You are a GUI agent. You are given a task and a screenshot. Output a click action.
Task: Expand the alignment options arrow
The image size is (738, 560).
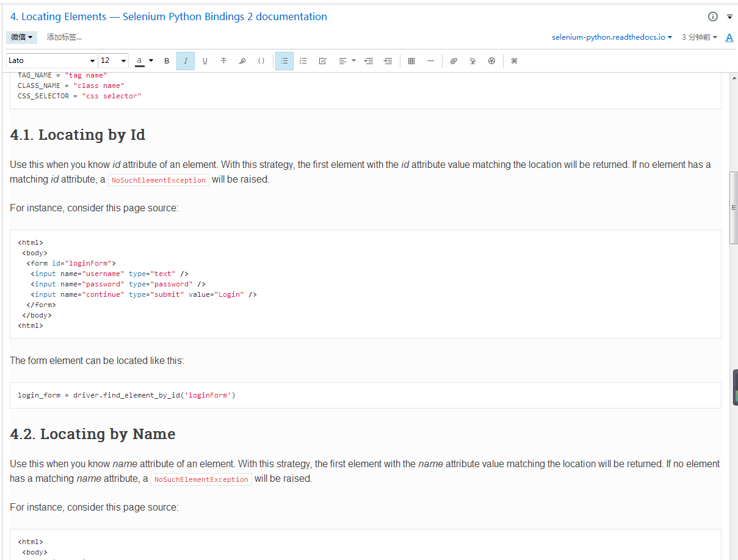point(354,61)
